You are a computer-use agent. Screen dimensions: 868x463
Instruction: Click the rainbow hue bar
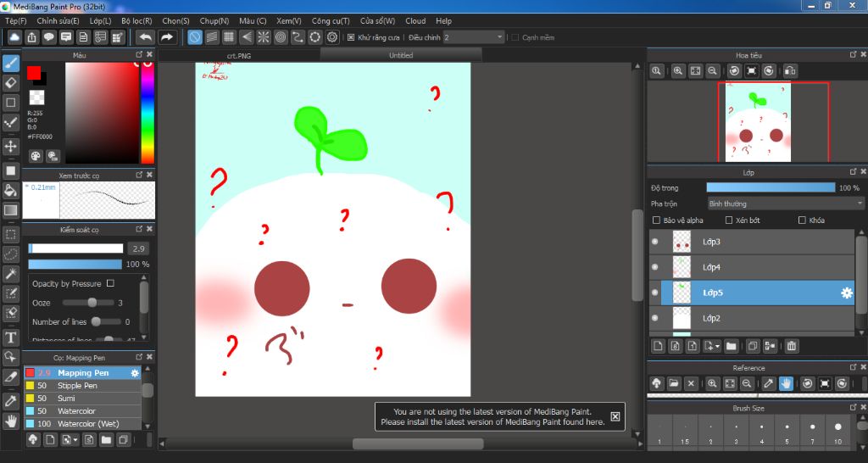[147, 113]
